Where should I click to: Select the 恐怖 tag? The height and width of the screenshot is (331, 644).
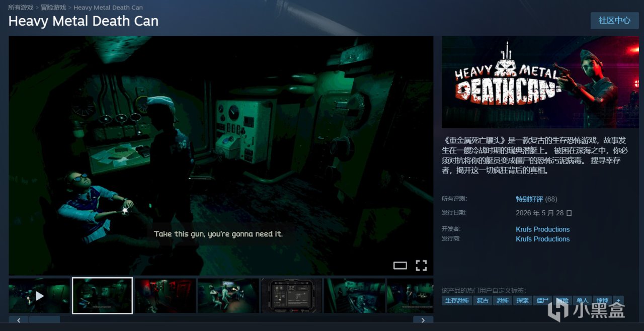point(503,300)
